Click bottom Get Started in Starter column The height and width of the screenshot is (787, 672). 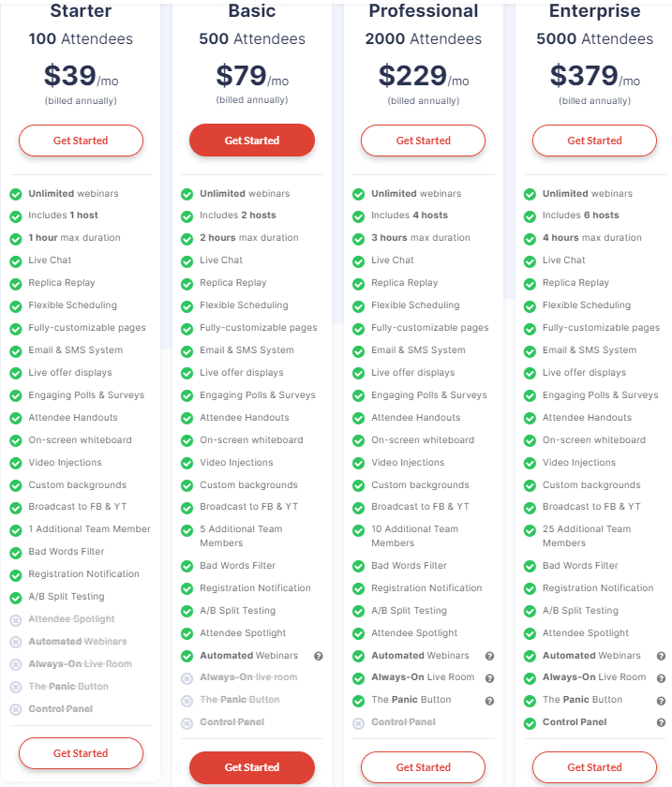(81, 753)
